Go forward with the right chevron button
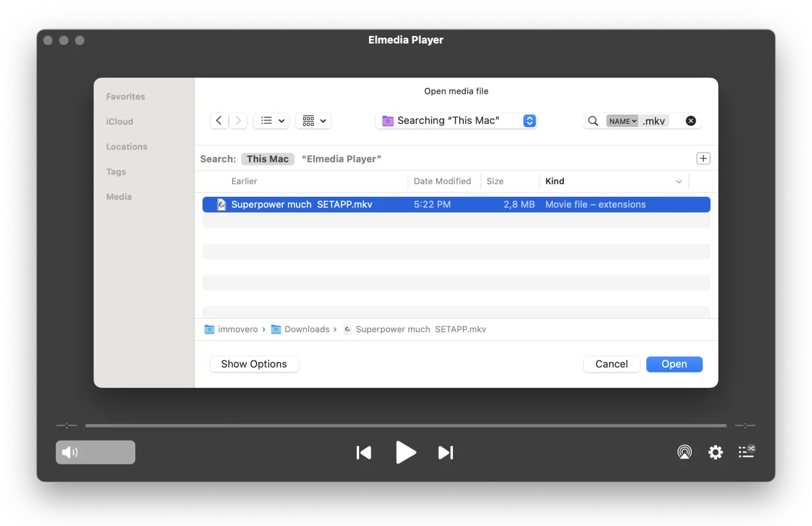 [238, 121]
